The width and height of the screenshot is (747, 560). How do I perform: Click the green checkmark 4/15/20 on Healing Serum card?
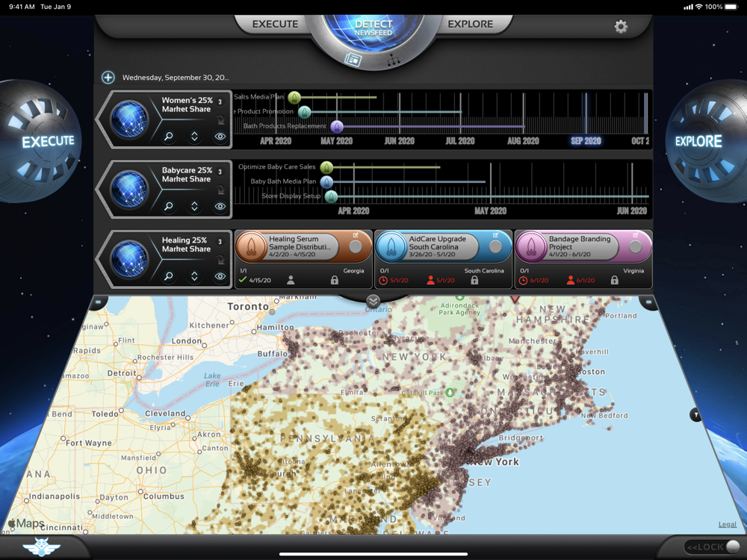click(255, 280)
